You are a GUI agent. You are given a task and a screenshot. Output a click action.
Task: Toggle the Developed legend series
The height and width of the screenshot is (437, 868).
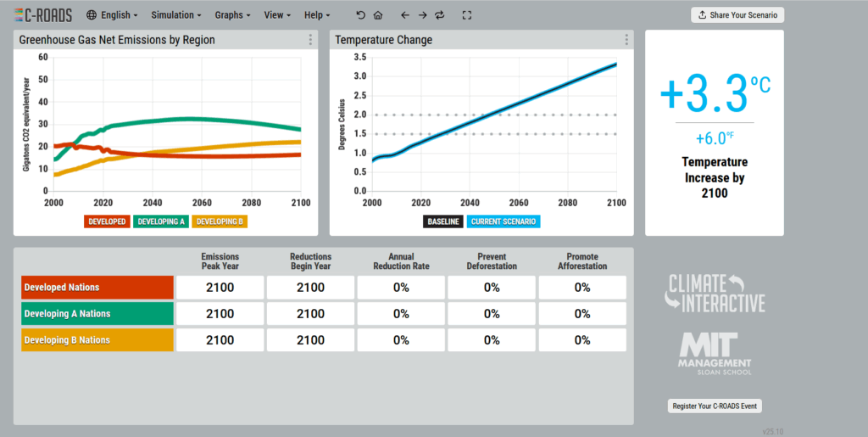tap(107, 221)
